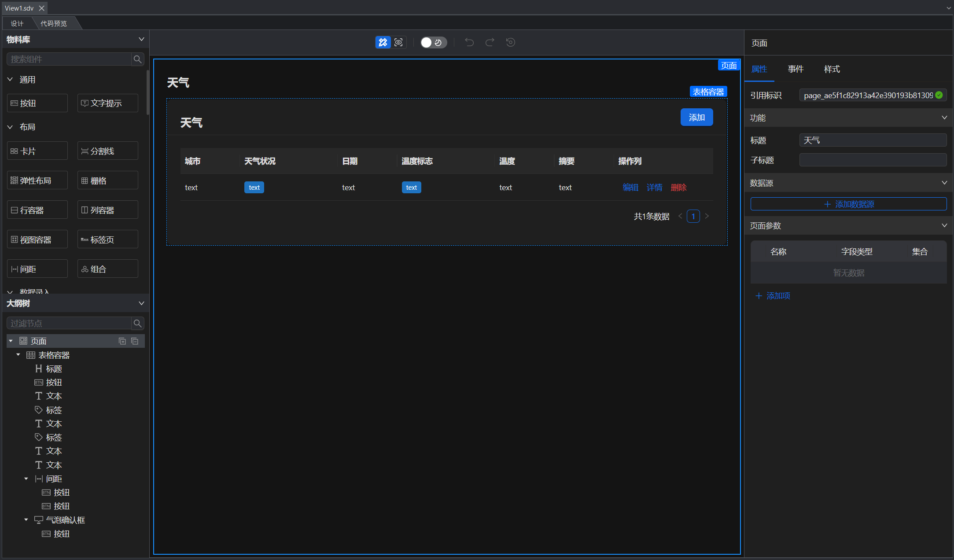This screenshot has height=560, width=954.
Task: Select the design mode icon in toolbar
Action: pos(383,42)
